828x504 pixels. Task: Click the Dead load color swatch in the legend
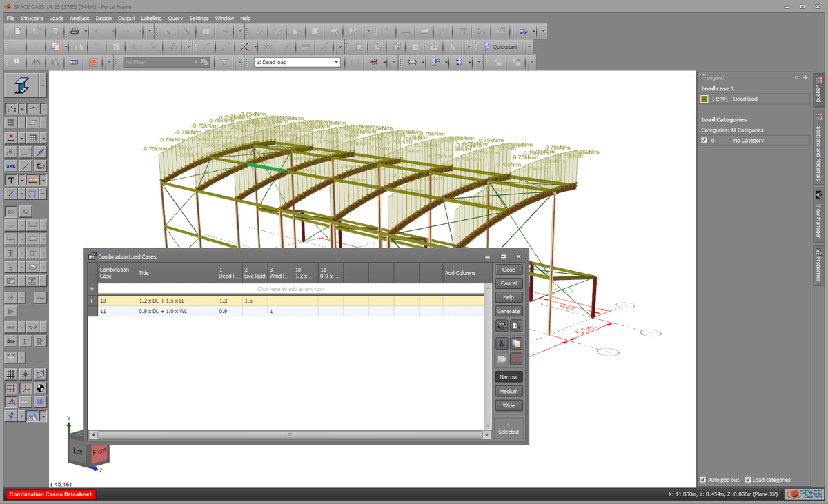click(704, 99)
